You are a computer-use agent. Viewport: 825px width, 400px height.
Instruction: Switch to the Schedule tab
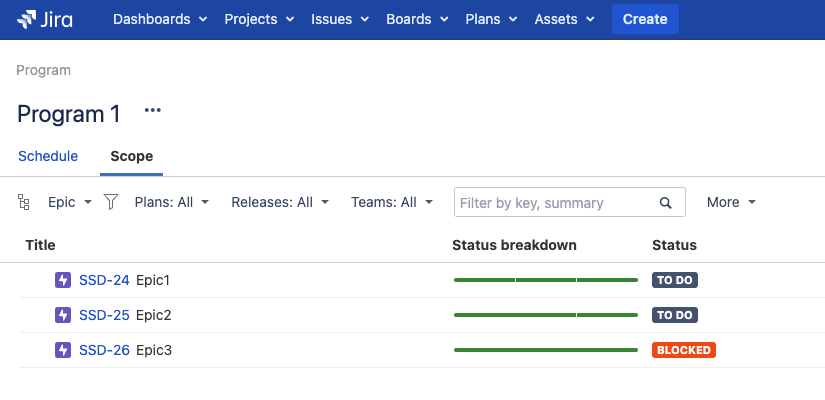coord(48,156)
